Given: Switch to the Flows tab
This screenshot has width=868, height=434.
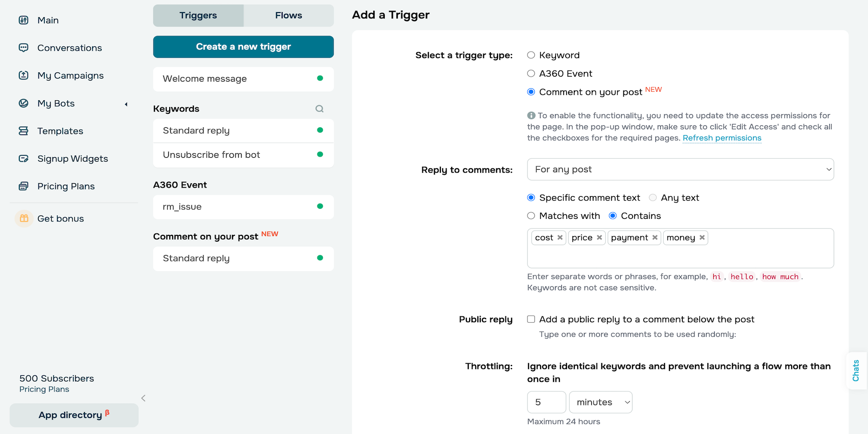Looking at the screenshot, I should [288, 15].
